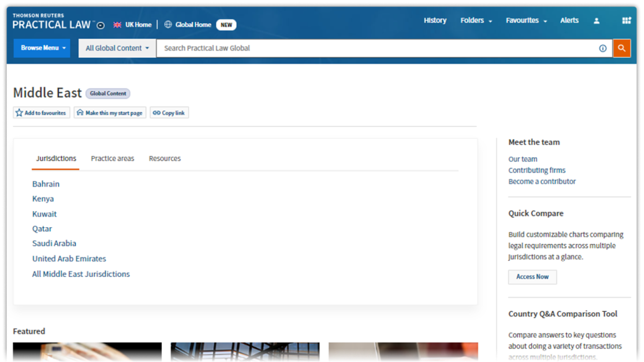Click the UK flag icon
This screenshot has width=644, height=362.
[x=117, y=25]
